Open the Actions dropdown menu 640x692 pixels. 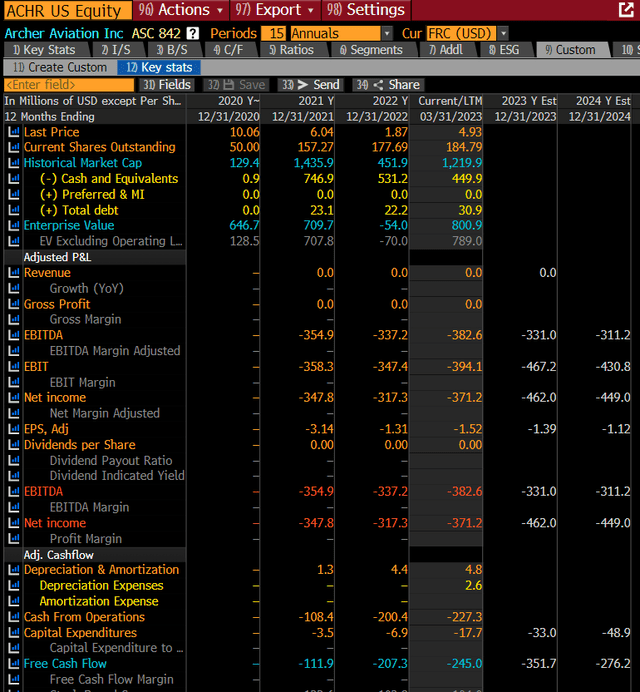[x=179, y=10]
